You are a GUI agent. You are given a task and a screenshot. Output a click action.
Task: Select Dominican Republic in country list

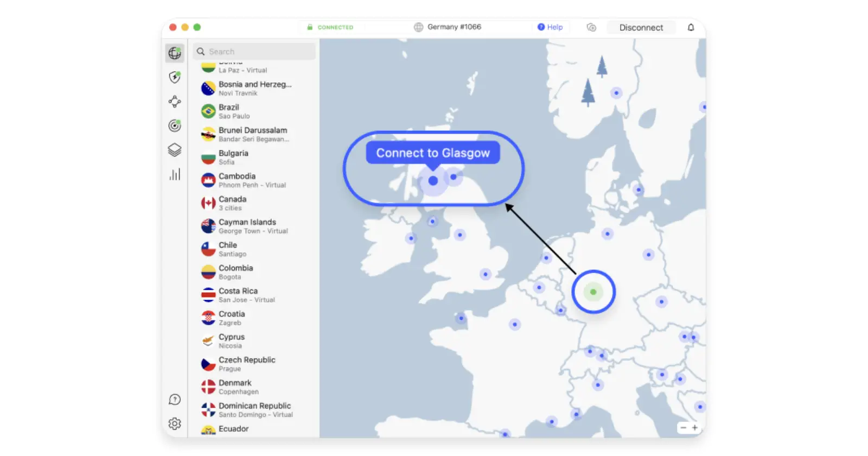tap(254, 410)
